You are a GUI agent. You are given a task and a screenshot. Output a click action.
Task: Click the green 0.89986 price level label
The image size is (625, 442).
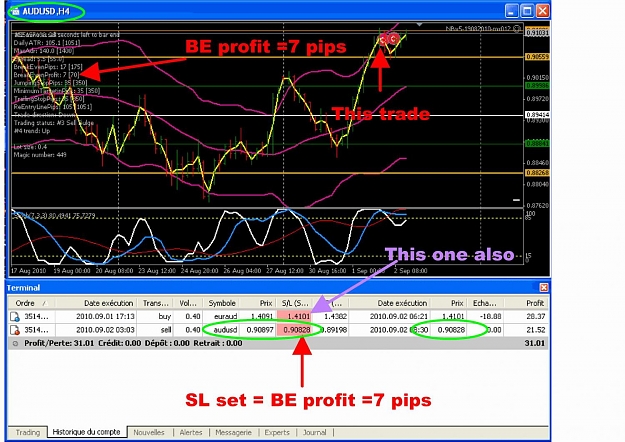537,86
